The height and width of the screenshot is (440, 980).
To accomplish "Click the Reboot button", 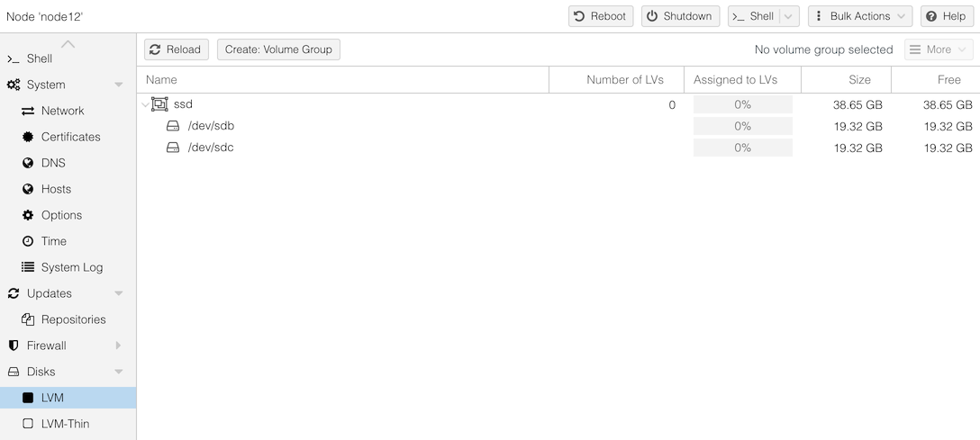I will pyautogui.click(x=601, y=16).
